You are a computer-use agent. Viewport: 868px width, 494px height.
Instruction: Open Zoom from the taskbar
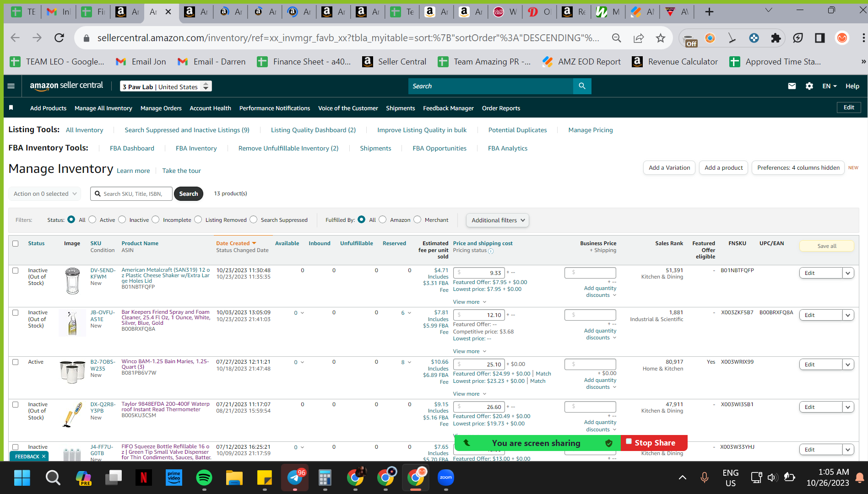446,478
